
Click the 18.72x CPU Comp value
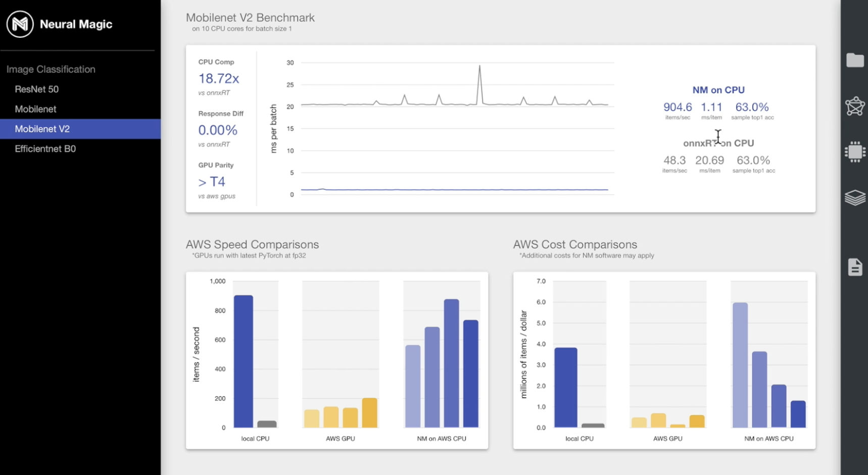point(218,78)
